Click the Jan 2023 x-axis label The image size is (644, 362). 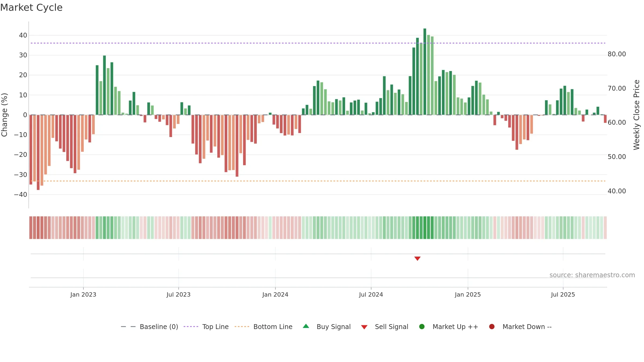tap(83, 294)
